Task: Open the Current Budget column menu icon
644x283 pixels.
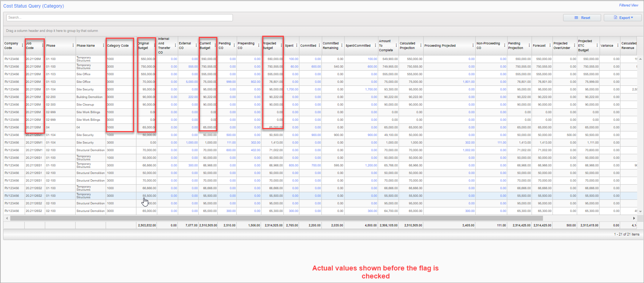Action: coord(215,46)
